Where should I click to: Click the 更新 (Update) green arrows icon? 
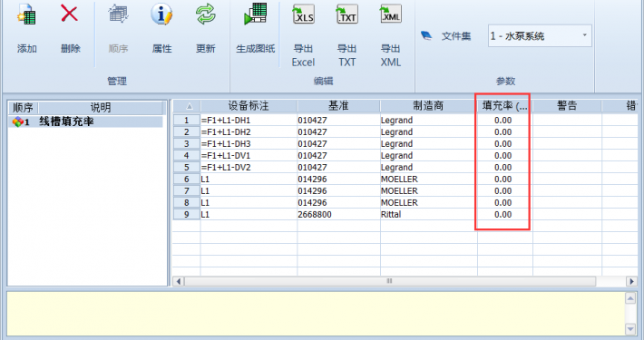pos(205,14)
